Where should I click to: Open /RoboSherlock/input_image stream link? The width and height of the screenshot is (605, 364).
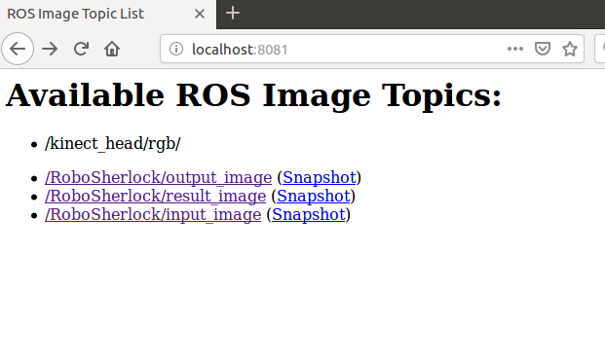pos(153,214)
